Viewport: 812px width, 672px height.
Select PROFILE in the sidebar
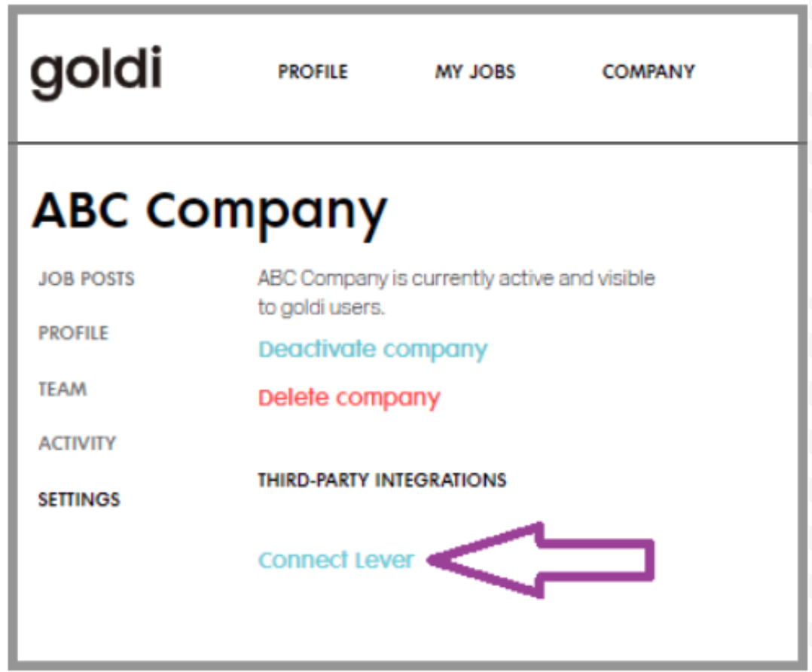click(x=72, y=333)
